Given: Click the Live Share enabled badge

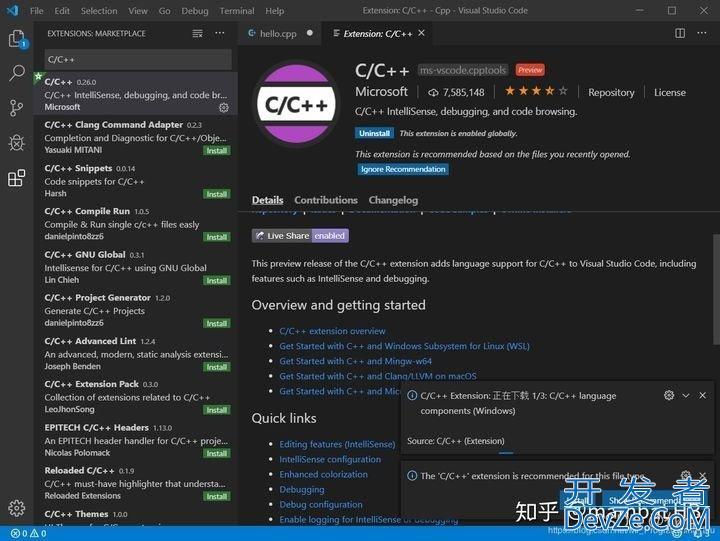Looking at the screenshot, I should (300, 236).
